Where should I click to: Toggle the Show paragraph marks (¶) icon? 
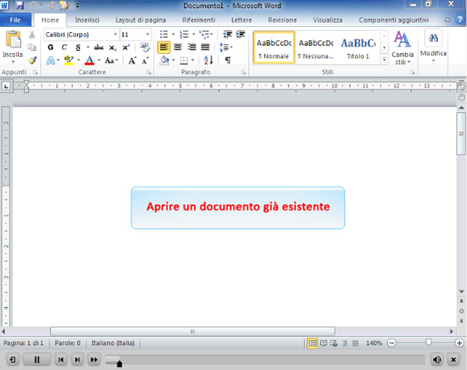(x=228, y=60)
